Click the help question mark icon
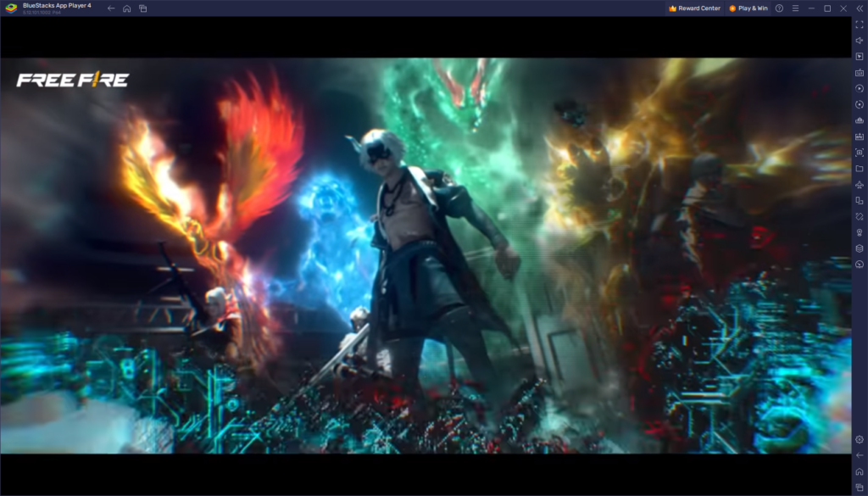This screenshot has height=496, width=868. [779, 8]
